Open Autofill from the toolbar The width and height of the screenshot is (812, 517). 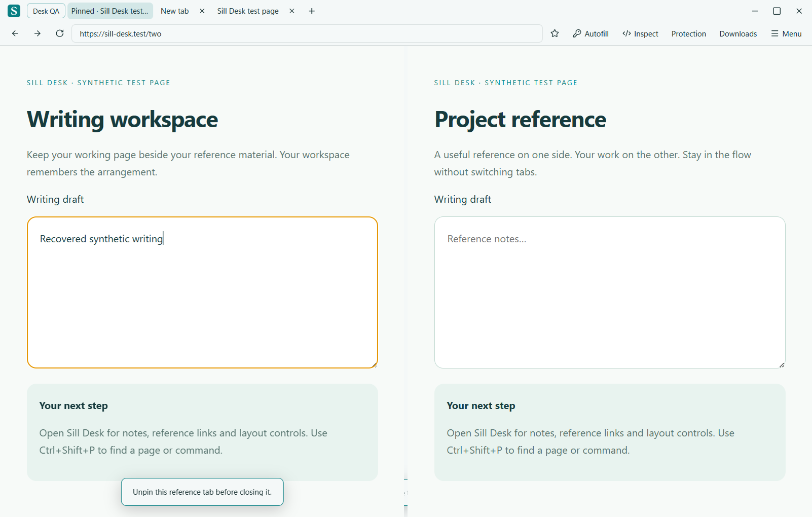(591, 33)
